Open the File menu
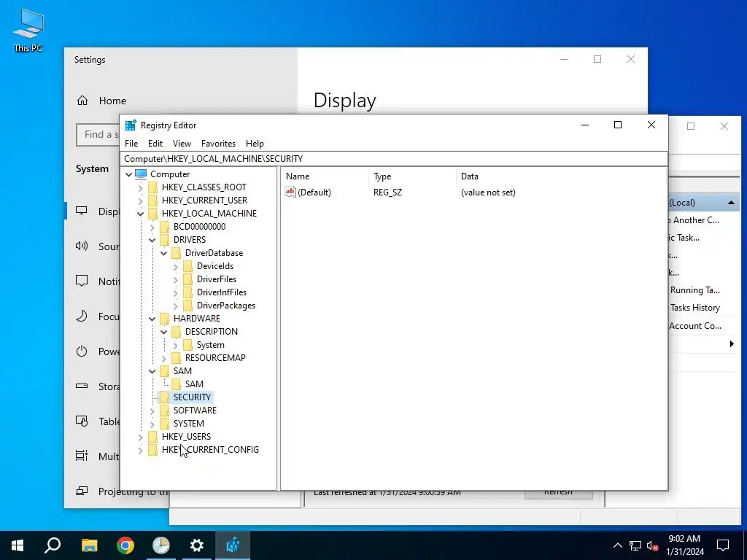 pyautogui.click(x=131, y=144)
